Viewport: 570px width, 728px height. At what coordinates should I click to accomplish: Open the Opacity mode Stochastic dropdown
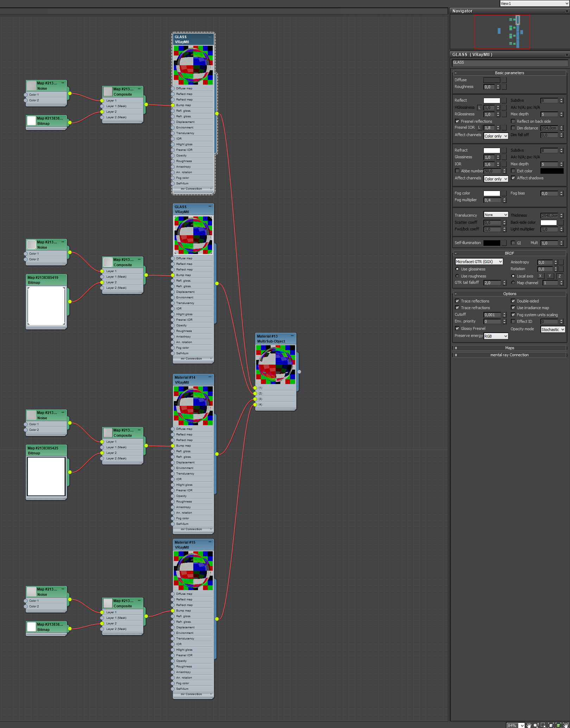(x=553, y=330)
